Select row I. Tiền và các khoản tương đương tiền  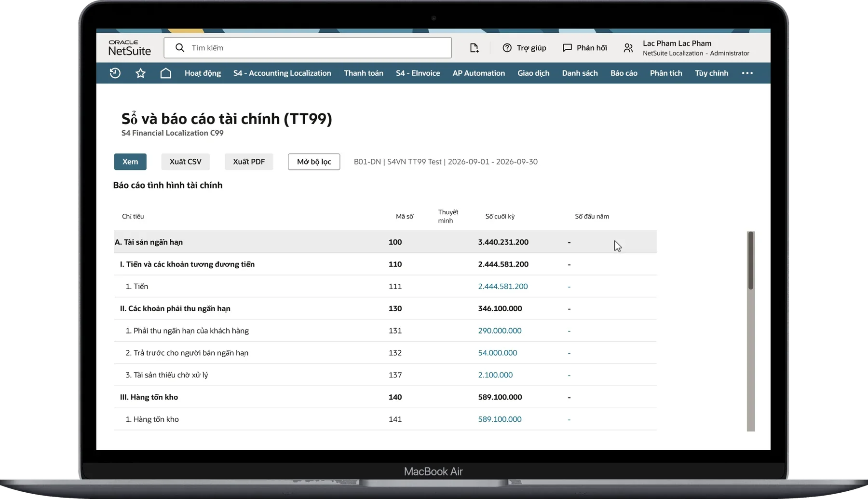385,264
